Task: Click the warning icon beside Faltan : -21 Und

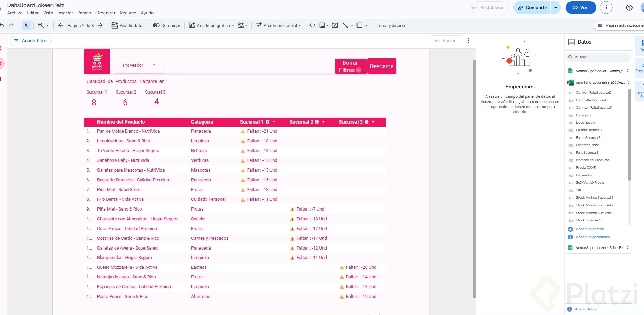Action: pos(243,132)
